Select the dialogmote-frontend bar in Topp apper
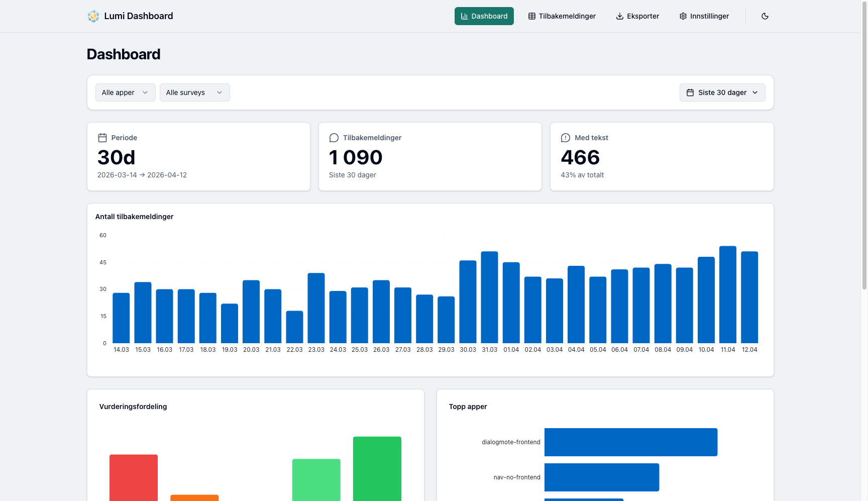 [631, 442]
